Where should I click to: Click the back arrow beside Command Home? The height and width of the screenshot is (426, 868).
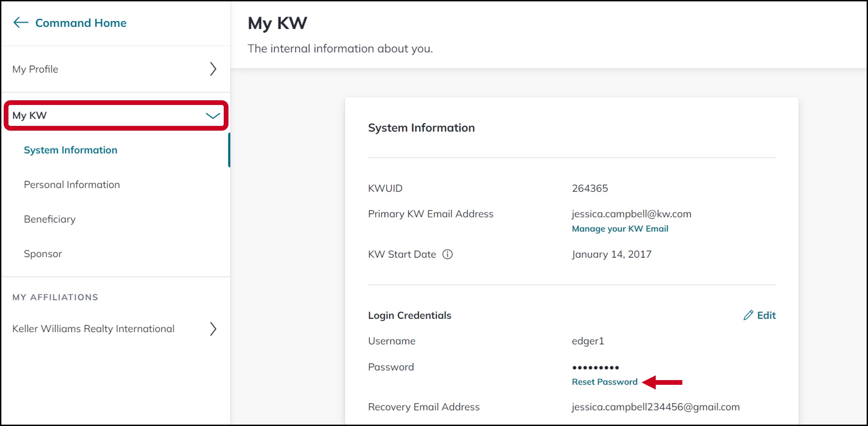pos(21,23)
